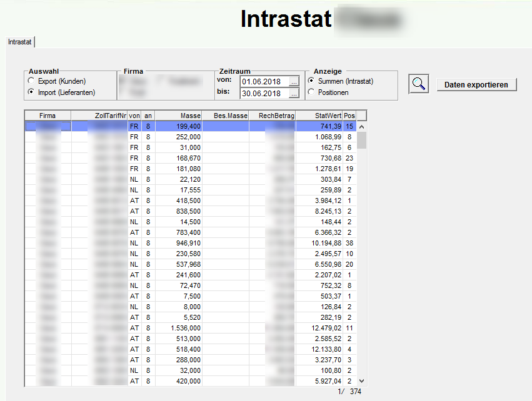Select the Export (Kunden) radio button
Image resolution: width=532 pixels, height=401 pixels.
pyautogui.click(x=30, y=80)
